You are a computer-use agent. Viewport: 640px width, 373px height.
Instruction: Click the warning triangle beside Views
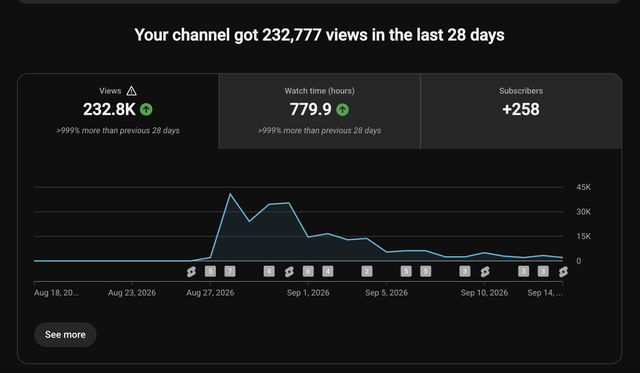click(x=131, y=91)
